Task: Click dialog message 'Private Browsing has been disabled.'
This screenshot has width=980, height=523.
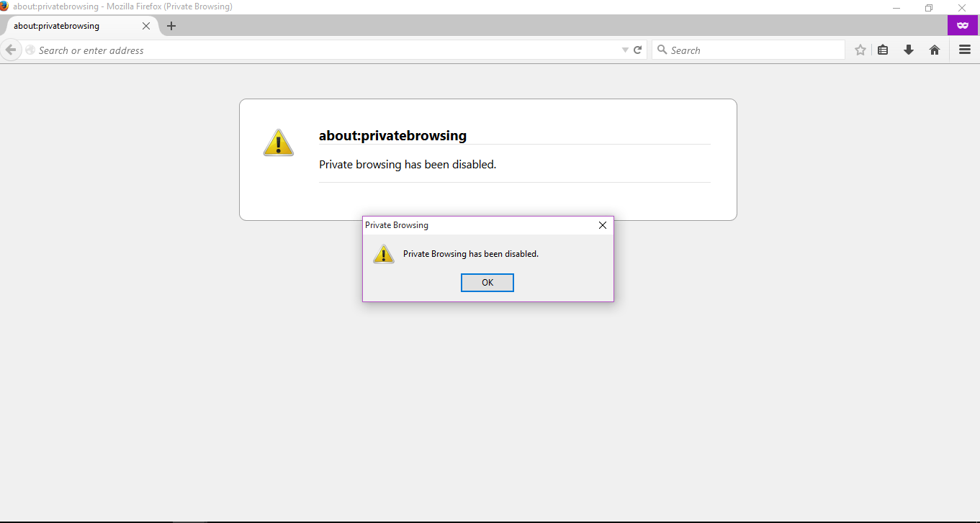Action: [471, 254]
